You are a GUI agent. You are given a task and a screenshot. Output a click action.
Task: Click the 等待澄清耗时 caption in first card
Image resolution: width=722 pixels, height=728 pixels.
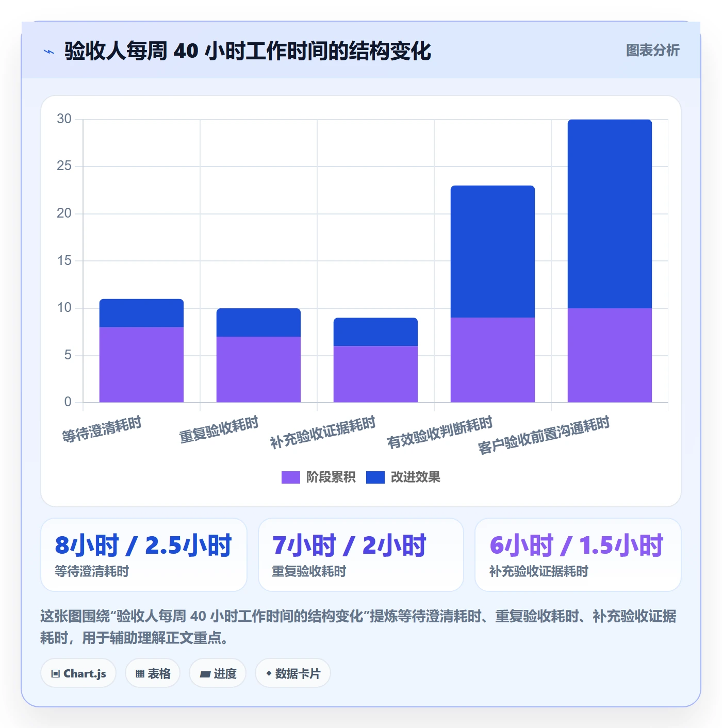coord(92,571)
